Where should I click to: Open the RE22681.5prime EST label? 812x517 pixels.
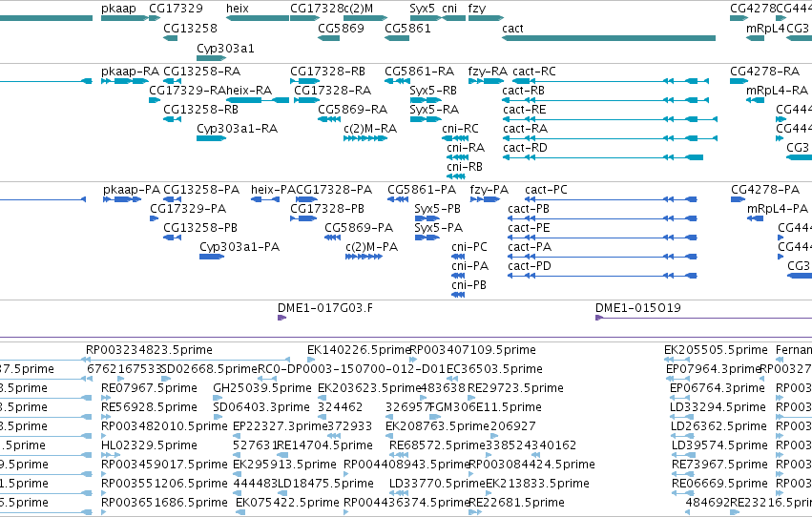point(516,504)
